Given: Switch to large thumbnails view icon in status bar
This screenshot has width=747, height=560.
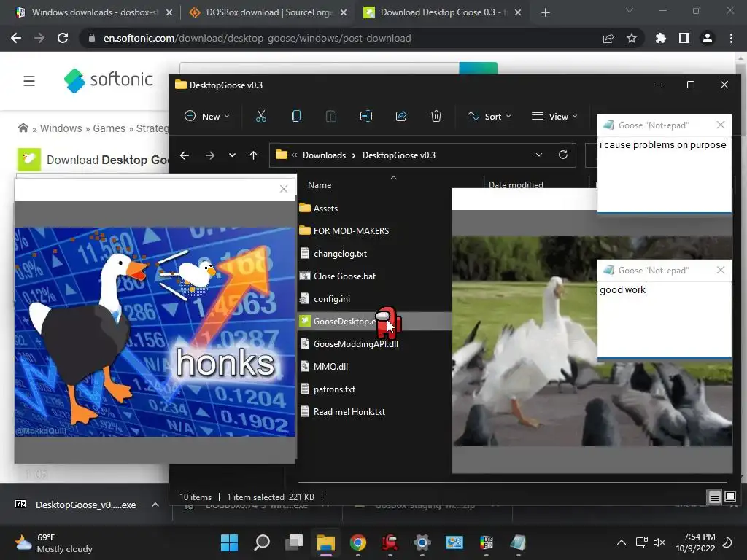Looking at the screenshot, I should [729, 497].
